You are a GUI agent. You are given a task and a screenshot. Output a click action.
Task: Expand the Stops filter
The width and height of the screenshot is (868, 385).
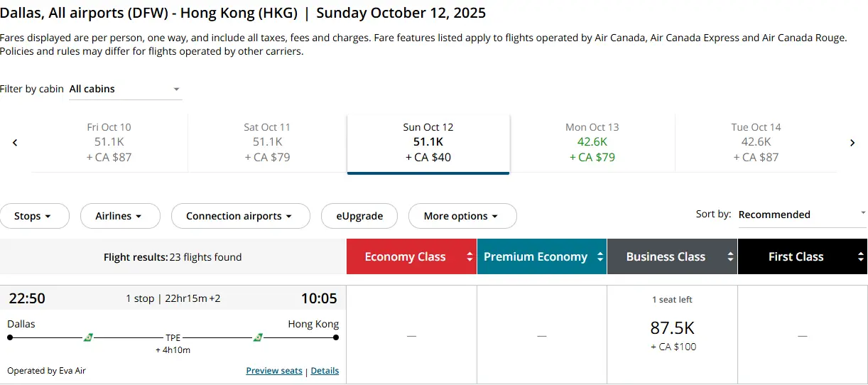tap(34, 216)
